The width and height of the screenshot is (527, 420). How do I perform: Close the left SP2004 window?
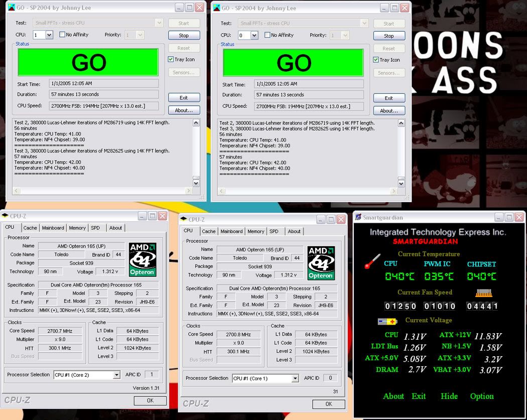point(200,8)
